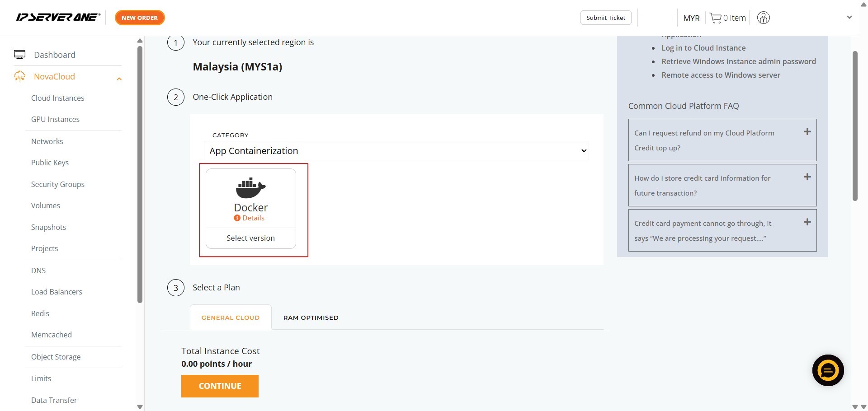Open the shopping cart icon
868x411 pixels.
point(715,18)
